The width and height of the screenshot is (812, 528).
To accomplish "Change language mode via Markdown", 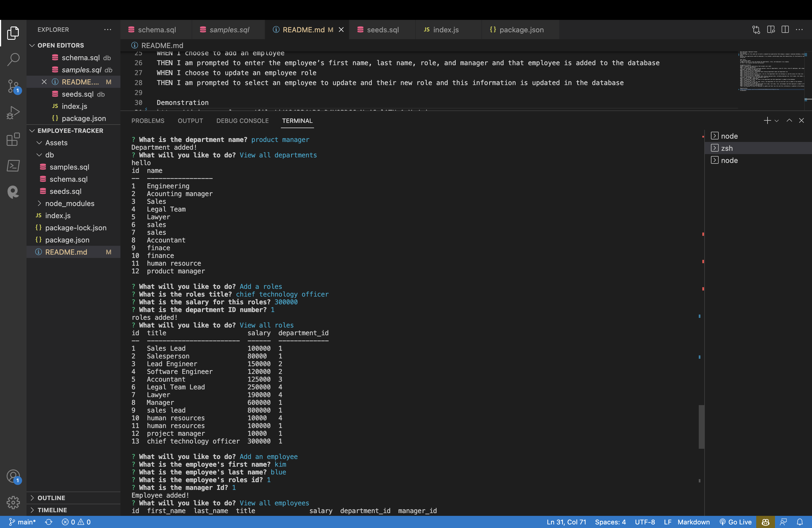I will tap(694, 522).
